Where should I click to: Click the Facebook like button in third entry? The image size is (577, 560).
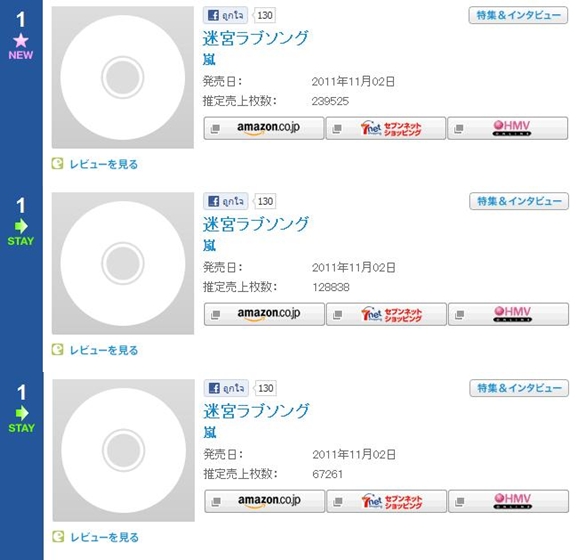tap(226, 388)
